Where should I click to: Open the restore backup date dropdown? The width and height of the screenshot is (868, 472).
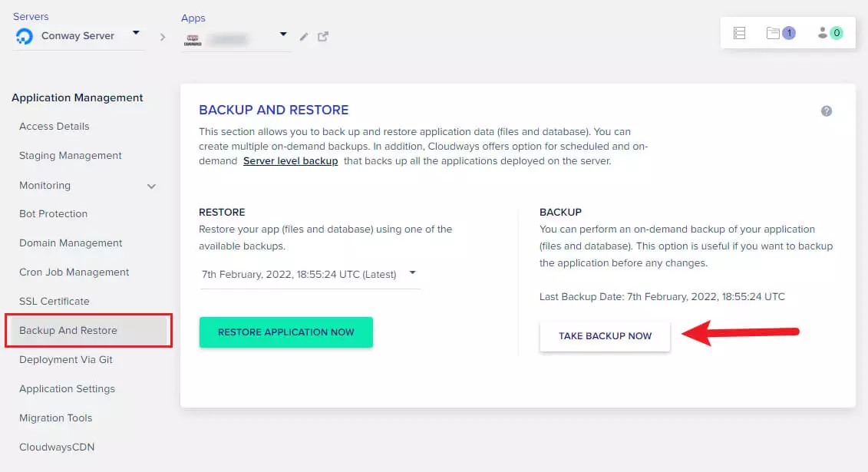pos(309,275)
